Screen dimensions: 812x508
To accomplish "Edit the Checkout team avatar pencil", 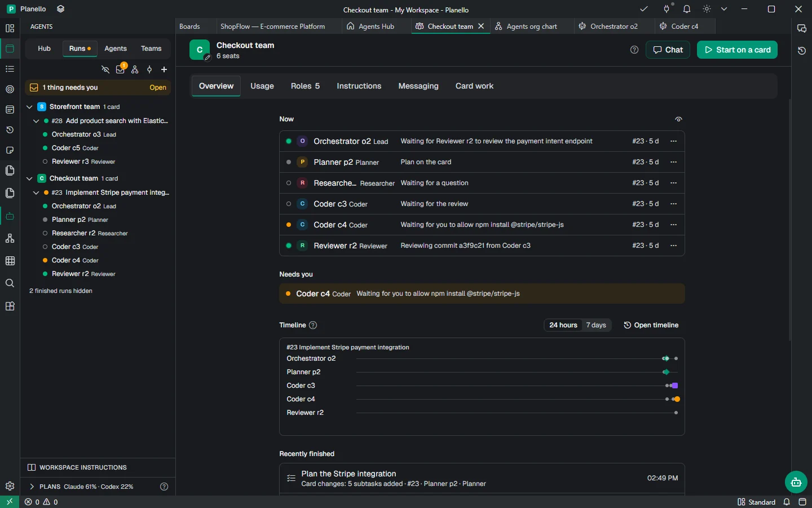I will point(208,58).
